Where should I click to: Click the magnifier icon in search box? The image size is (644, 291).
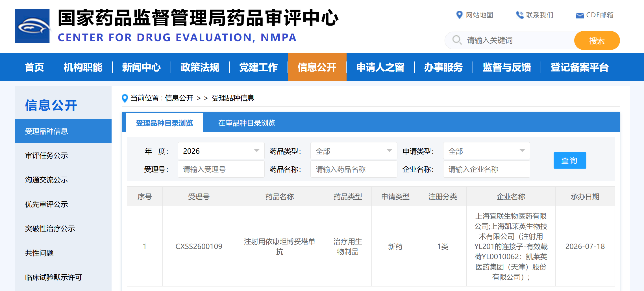pyautogui.click(x=457, y=40)
